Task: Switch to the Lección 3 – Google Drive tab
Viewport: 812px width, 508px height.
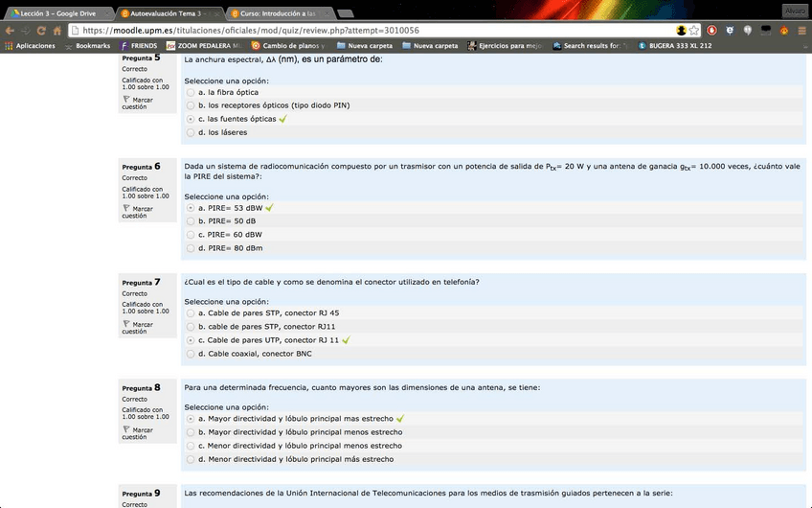Action: 56,12
